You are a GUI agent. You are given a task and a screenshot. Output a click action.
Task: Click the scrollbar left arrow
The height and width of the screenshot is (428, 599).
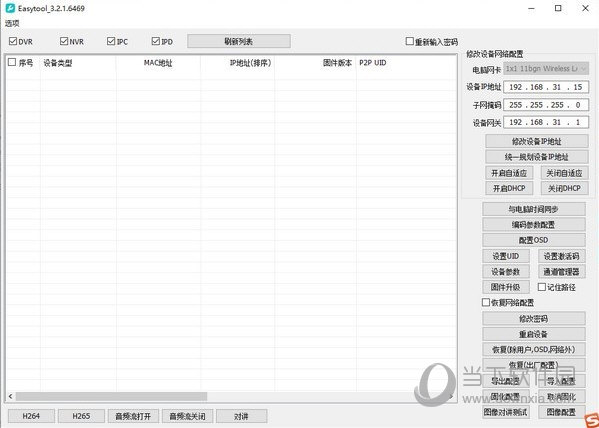pyautogui.click(x=11, y=397)
